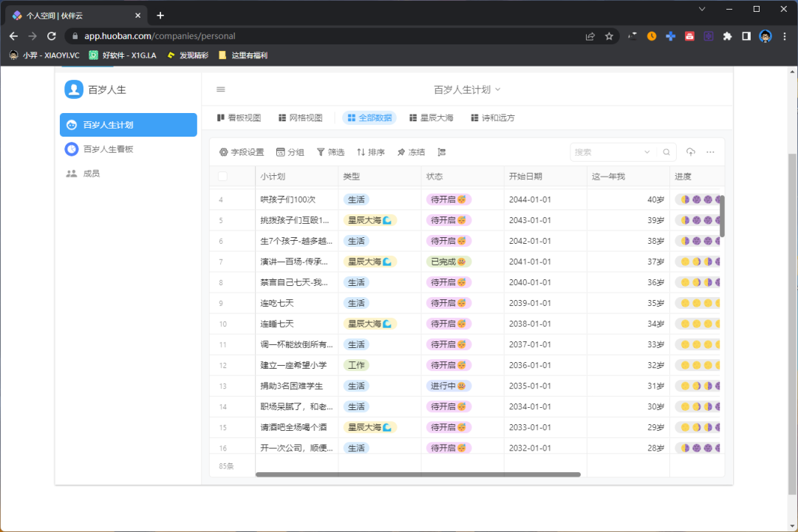Switch to the 看板视图 view tab

point(236,117)
